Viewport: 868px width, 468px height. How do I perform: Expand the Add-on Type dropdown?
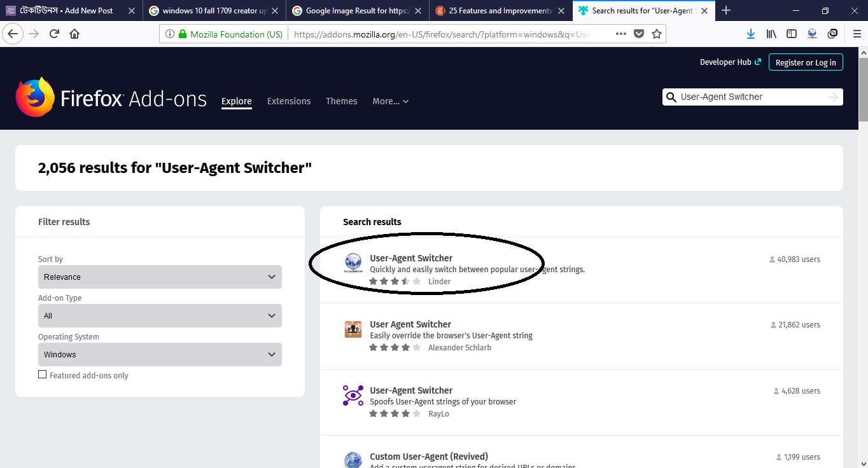(160, 316)
